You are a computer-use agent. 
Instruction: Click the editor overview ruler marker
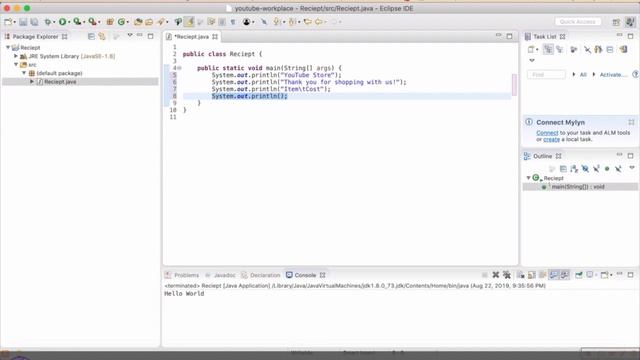(x=514, y=84)
